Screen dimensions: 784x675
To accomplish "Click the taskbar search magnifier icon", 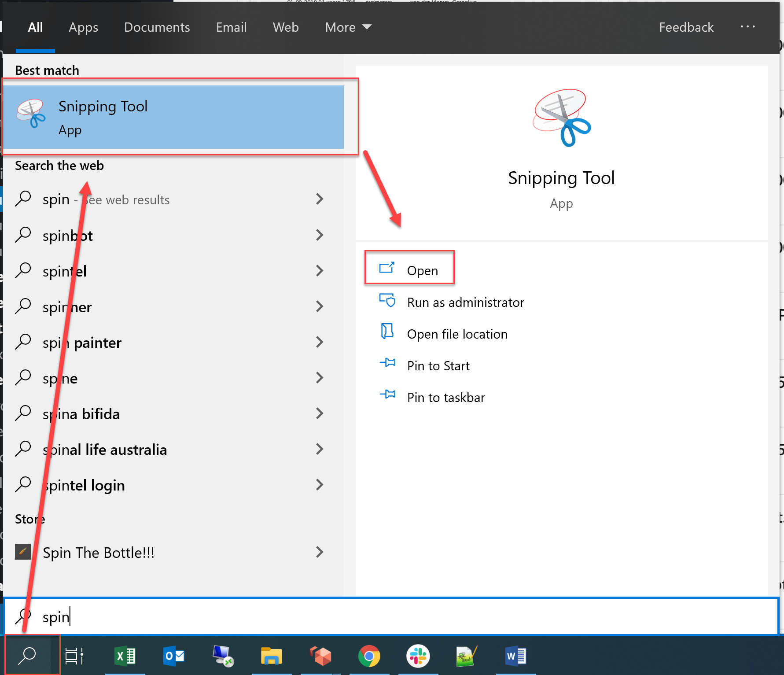I will pyautogui.click(x=27, y=656).
